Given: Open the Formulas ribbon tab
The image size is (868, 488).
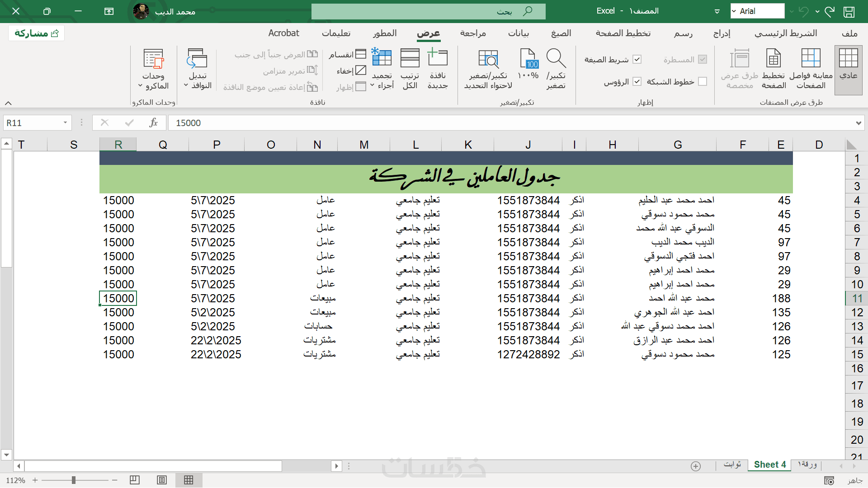Looking at the screenshot, I should pyautogui.click(x=561, y=33).
